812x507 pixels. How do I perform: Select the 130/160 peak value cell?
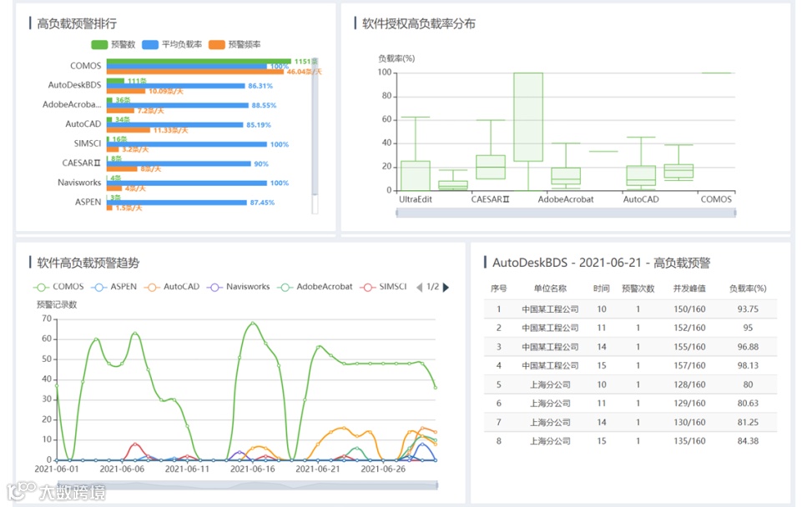coord(689,422)
